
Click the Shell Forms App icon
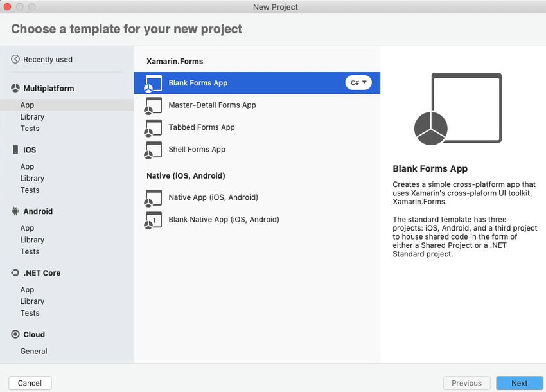tap(153, 150)
